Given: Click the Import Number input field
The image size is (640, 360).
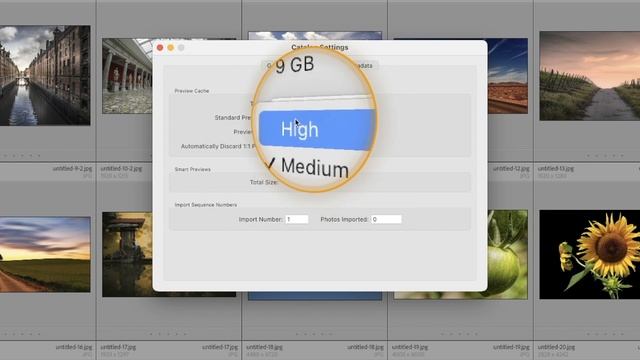Looking at the screenshot, I should point(297,219).
